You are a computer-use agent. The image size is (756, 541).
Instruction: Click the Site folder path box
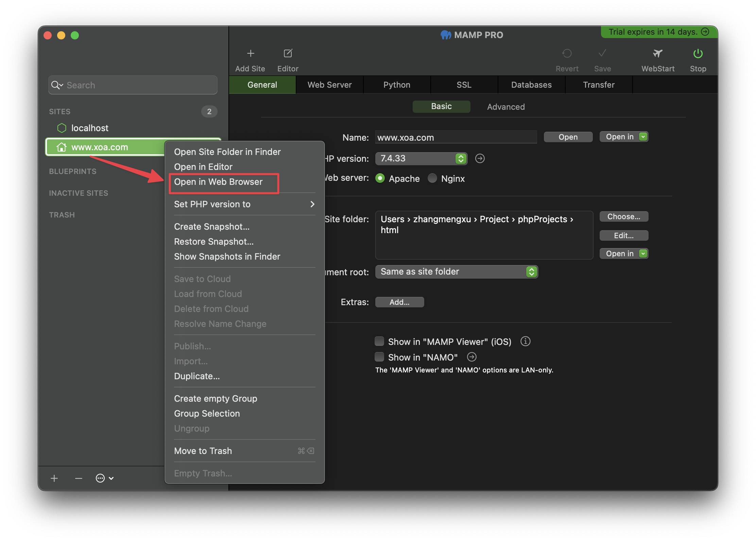[x=484, y=235]
